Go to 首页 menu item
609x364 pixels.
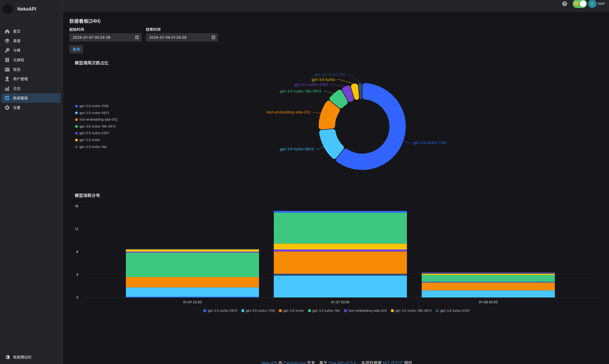[x=31, y=31]
